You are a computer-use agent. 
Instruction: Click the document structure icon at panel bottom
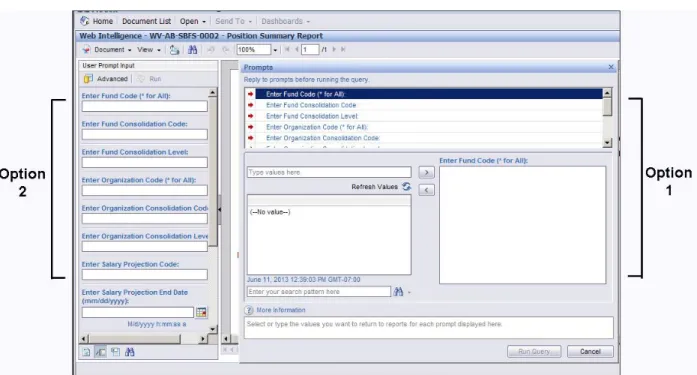click(116, 352)
